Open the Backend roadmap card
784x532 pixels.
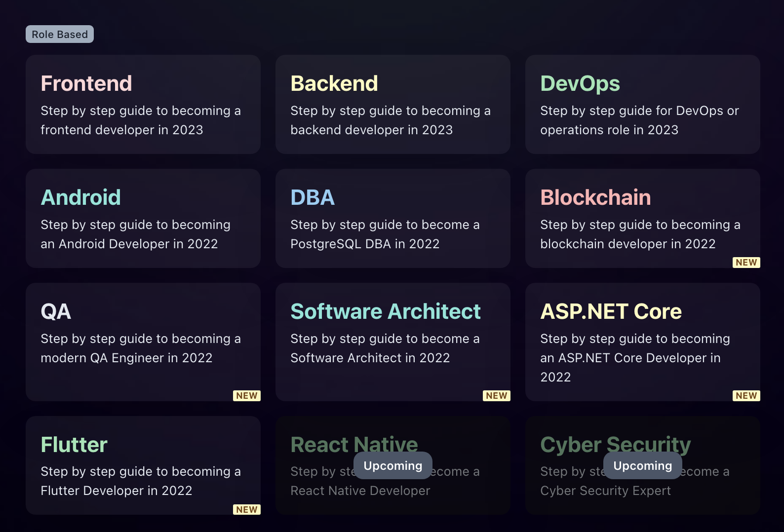(393, 104)
